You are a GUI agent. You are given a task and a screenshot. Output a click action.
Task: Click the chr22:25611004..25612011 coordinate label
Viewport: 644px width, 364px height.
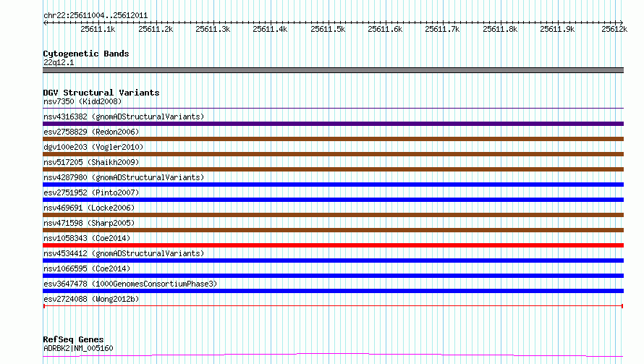pos(96,16)
